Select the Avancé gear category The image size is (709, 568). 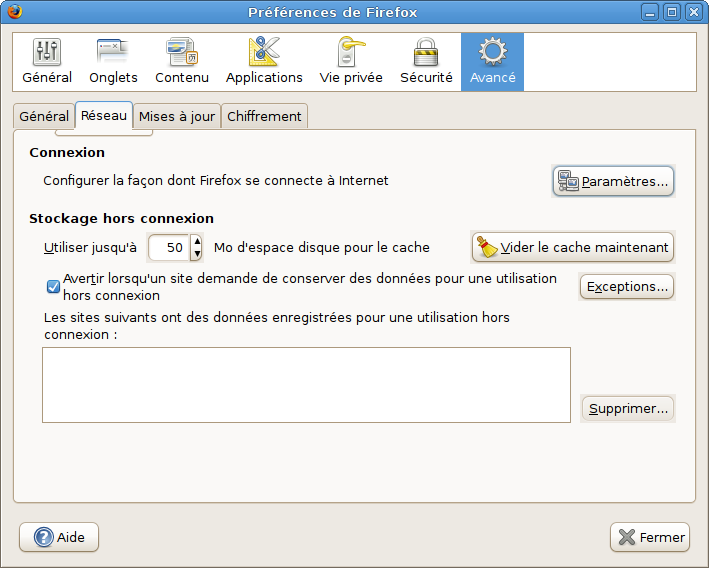coord(492,62)
